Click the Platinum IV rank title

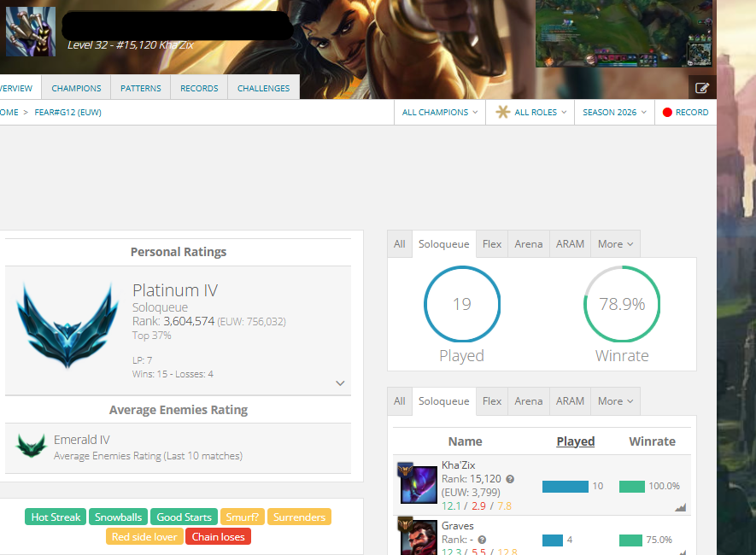click(x=175, y=290)
